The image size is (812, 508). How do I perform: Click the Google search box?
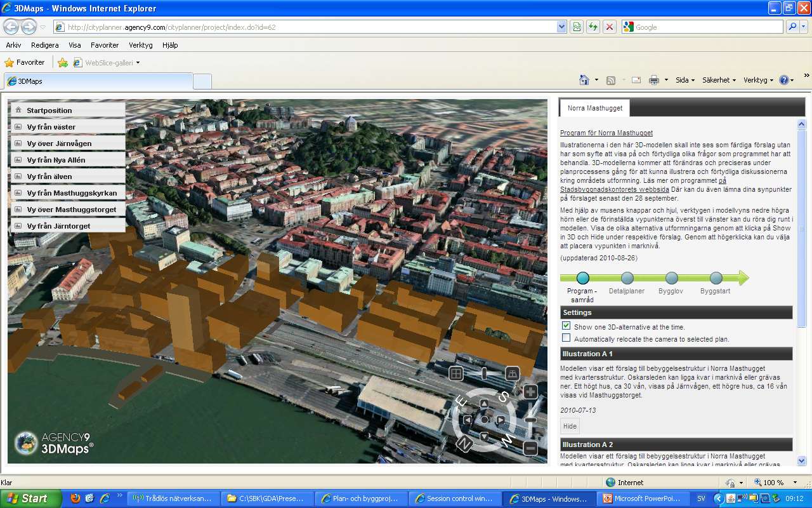[x=709, y=27]
